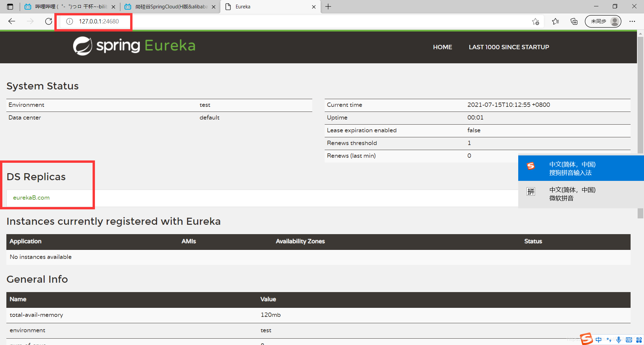Open the unsynced profile button
The image size is (644, 345).
(x=603, y=21)
